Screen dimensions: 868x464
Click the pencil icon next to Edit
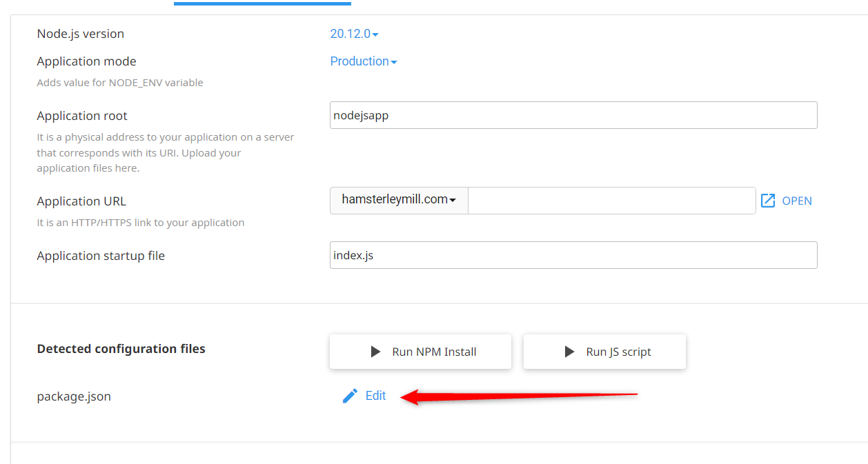(350, 396)
